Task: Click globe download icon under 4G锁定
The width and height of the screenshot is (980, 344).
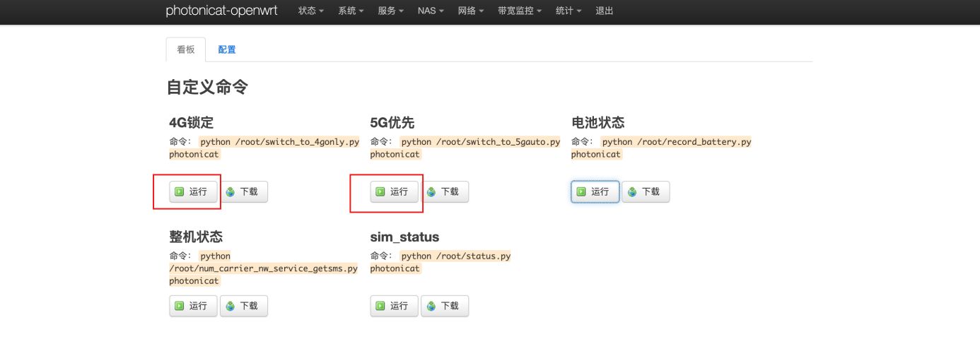Action: point(231,191)
